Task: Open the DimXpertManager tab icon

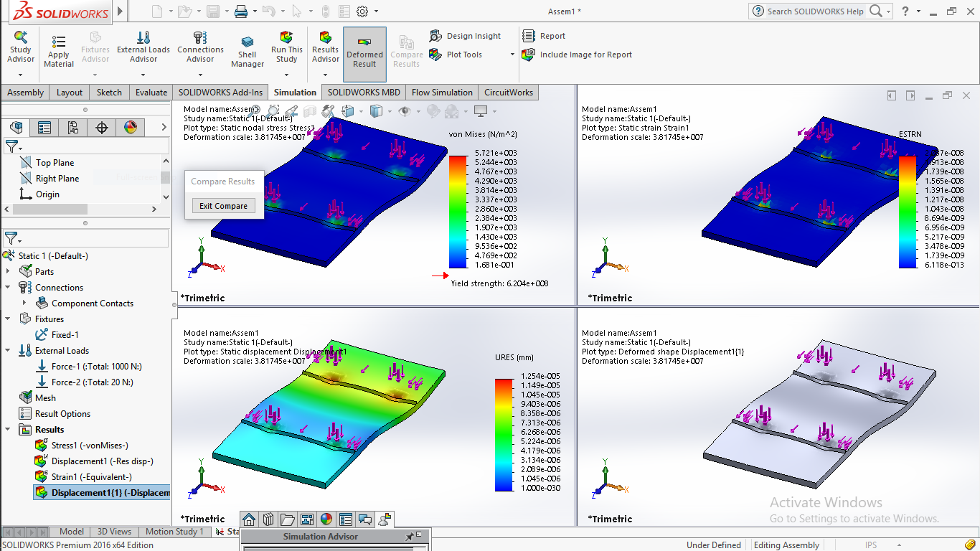Action: [x=102, y=128]
